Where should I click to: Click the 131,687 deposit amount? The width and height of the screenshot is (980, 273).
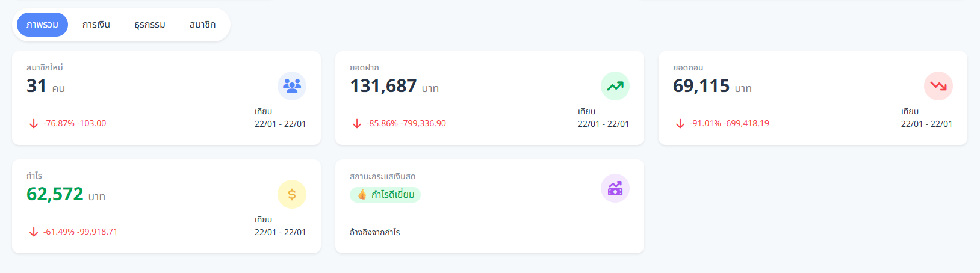(x=383, y=86)
